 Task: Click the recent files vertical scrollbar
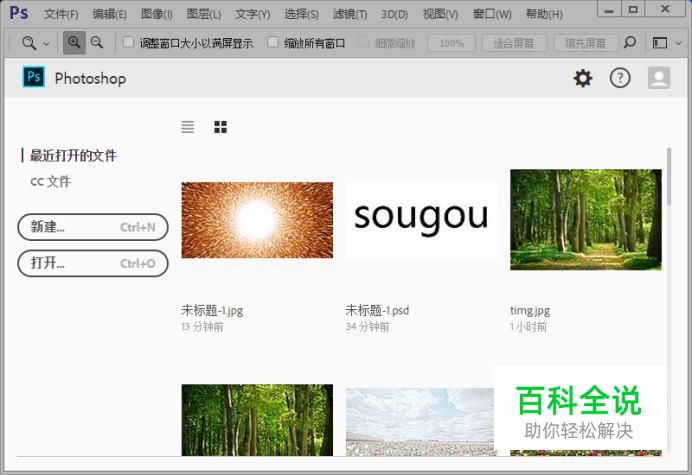tap(669, 177)
